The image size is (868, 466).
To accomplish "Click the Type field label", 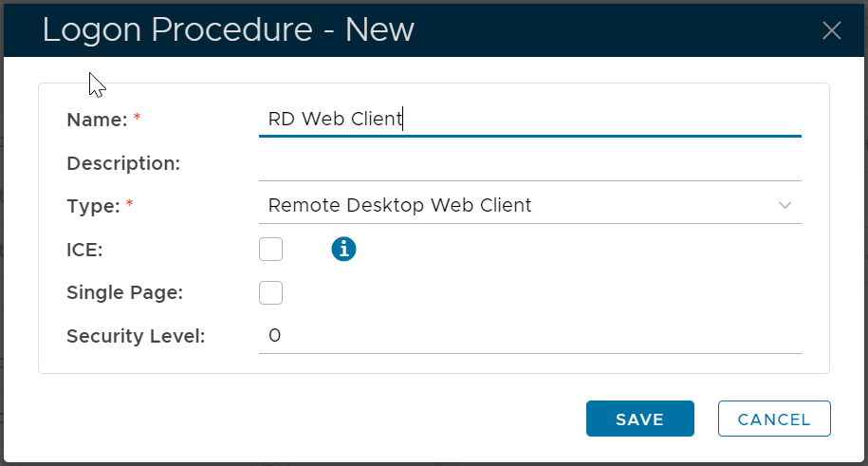I will 93,206.
